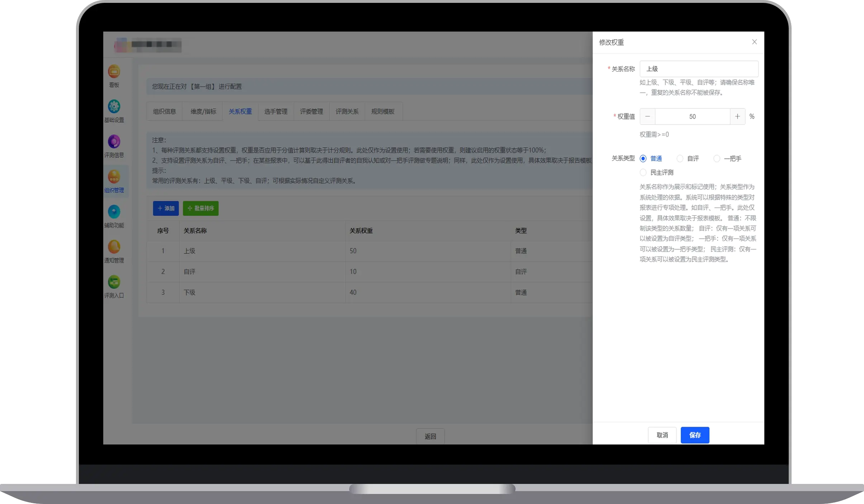Increase weight value with plus button
864x504 pixels.
click(737, 117)
